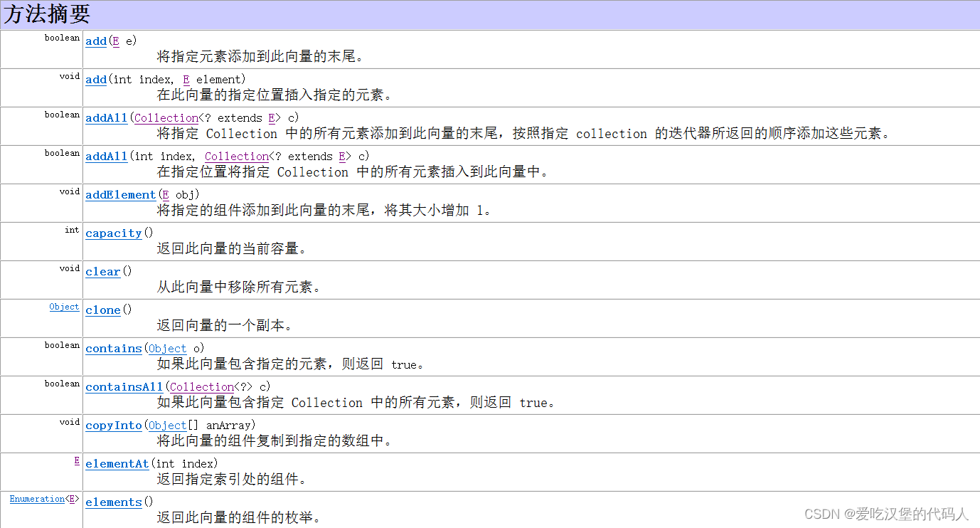Open the Collection type link in addAll signature

point(166,117)
